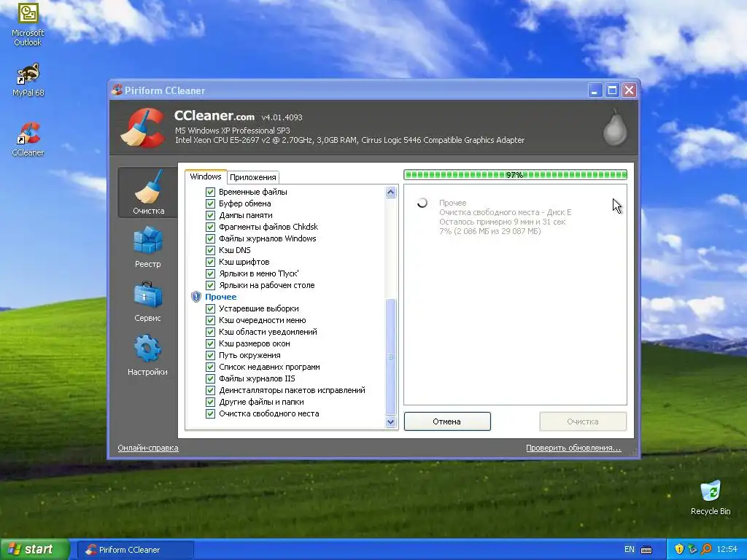Image resolution: width=747 pixels, height=560 pixels.
Task: Uncheck Кэш шрифтов checkbox
Action: (210, 262)
